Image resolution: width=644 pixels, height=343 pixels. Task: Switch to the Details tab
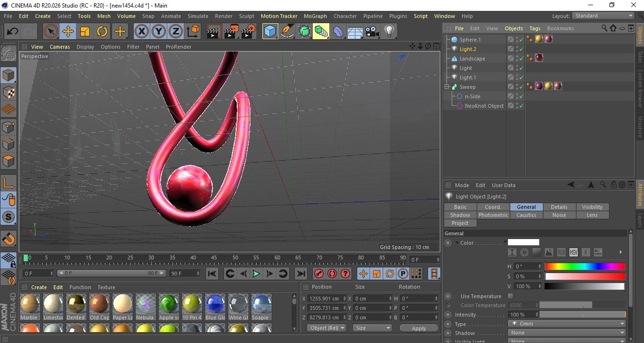(559, 207)
